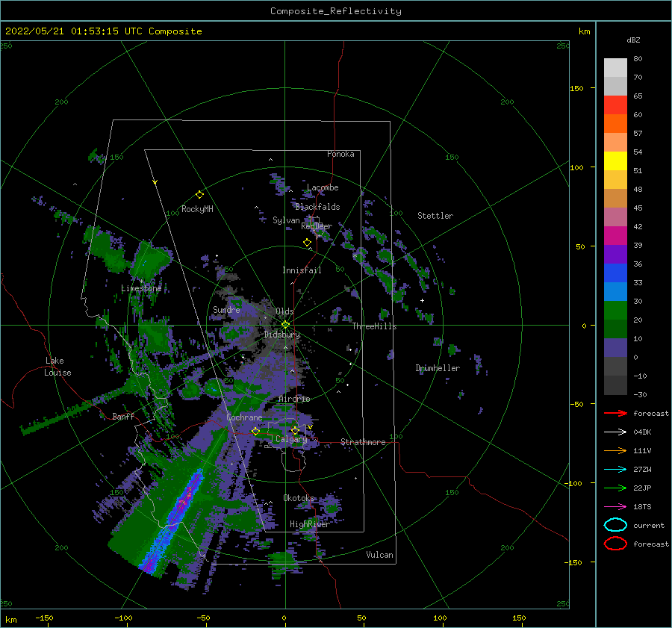672x628 pixels.
Task: Click the intense magenta echo core southwest of Calgary
Action: pyautogui.click(x=185, y=501)
